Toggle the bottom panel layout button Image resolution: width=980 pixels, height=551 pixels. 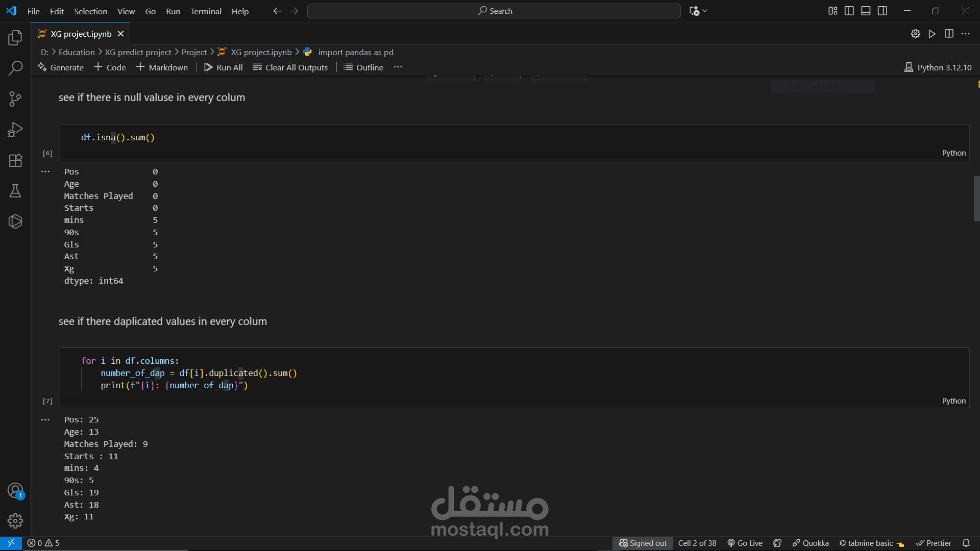pyautogui.click(x=866, y=11)
